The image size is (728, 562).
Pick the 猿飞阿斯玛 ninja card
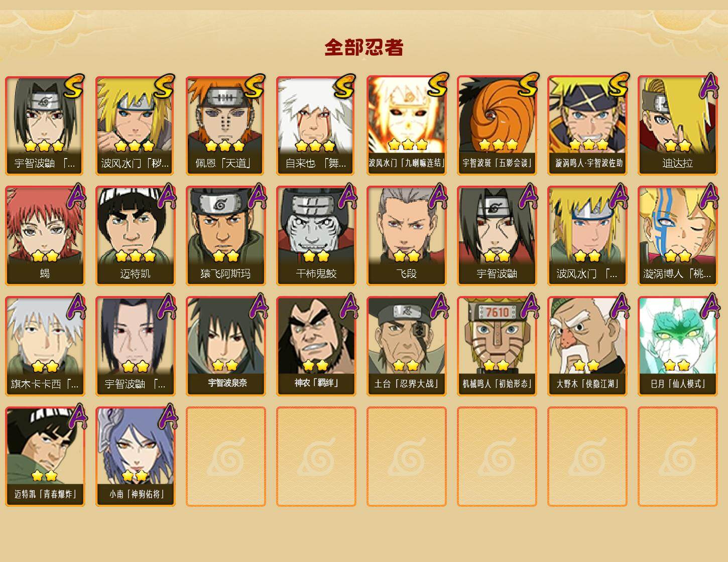click(225, 236)
